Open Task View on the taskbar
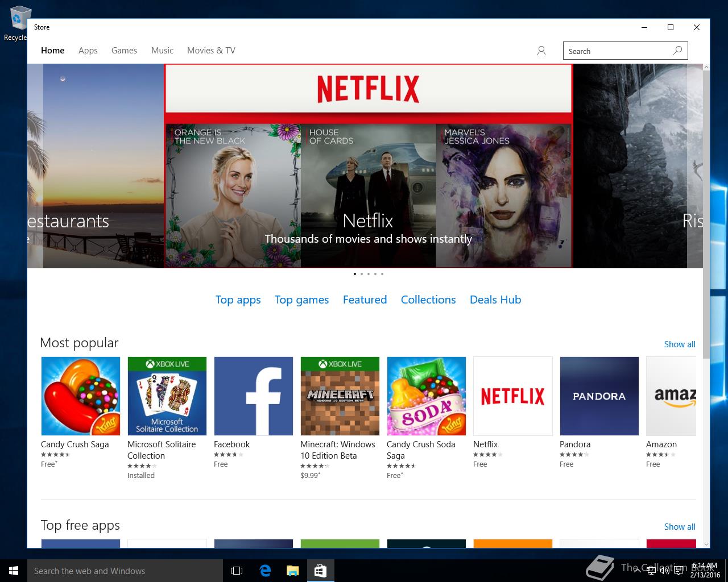 [237, 571]
